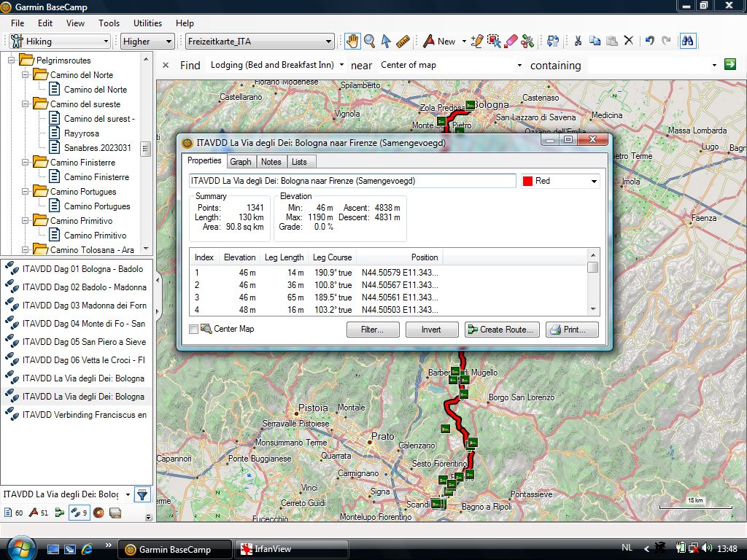Open the Utilities menu
The height and width of the screenshot is (560, 747).
[148, 23]
